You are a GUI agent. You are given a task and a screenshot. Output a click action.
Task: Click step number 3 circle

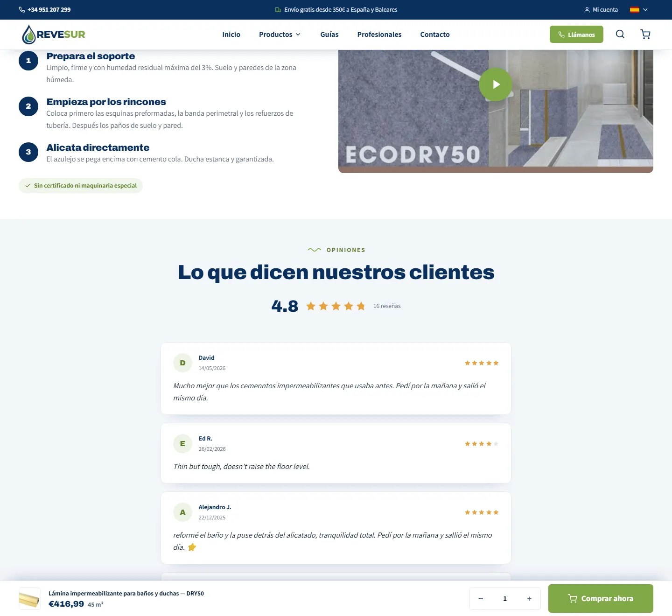tap(28, 152)
